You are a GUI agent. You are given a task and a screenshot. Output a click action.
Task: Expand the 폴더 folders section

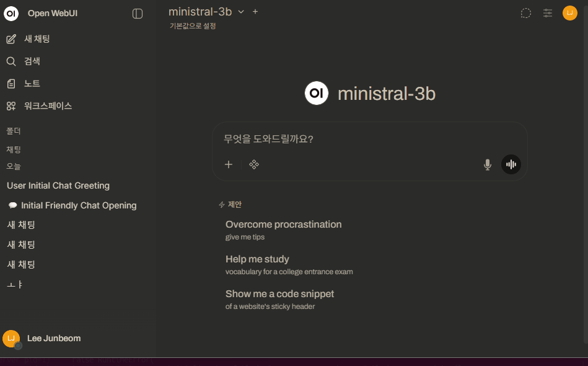point(14,132)
